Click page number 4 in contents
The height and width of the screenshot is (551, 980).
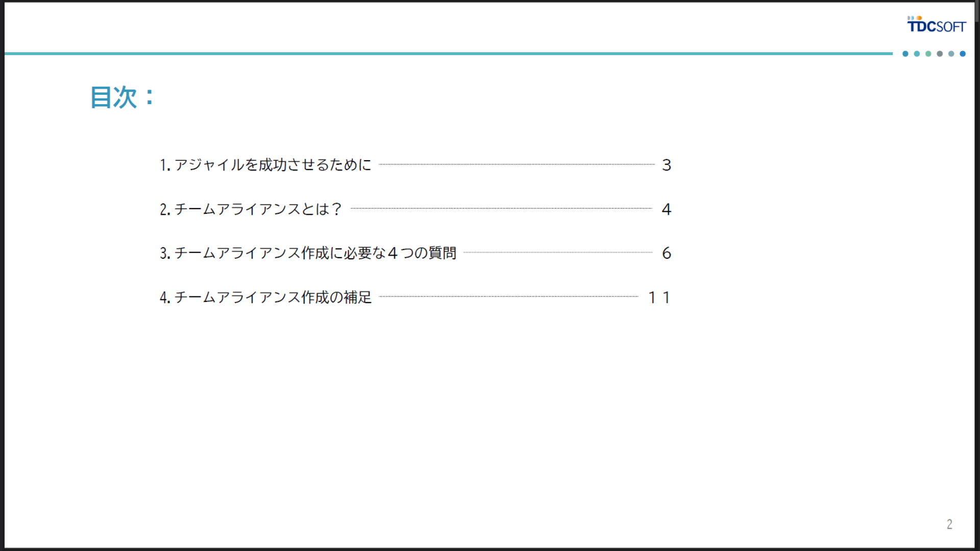point(666,209)
